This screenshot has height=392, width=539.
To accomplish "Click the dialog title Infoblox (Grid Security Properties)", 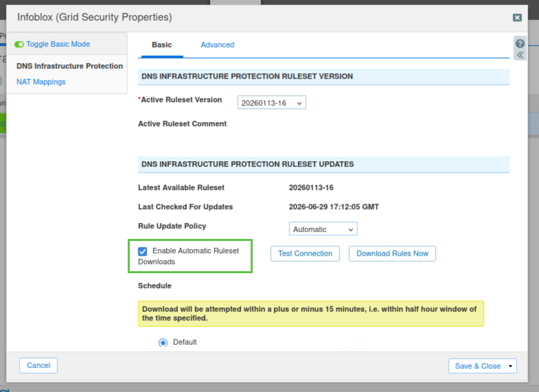I will point(94,17).
